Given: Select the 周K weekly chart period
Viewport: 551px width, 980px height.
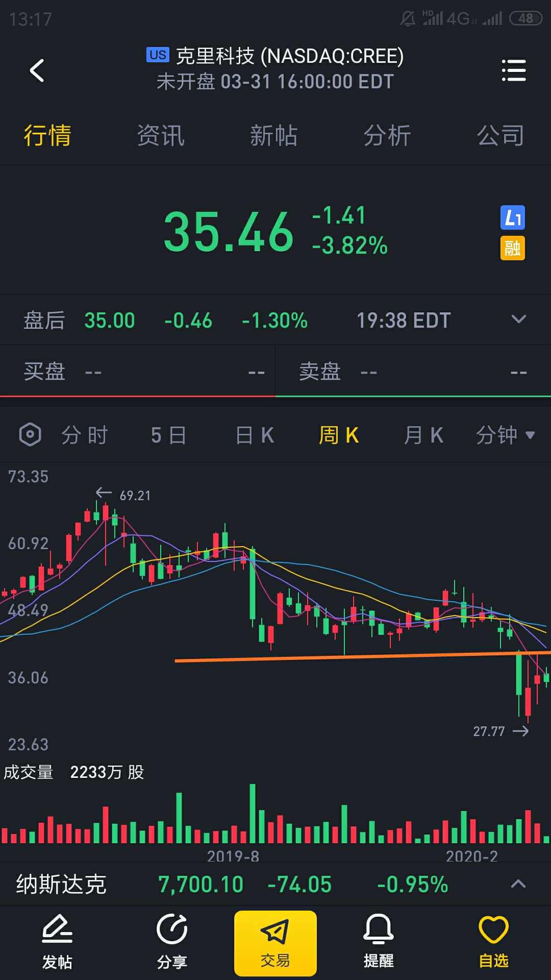Looking at the screenshot, I should tap(339, 435).
